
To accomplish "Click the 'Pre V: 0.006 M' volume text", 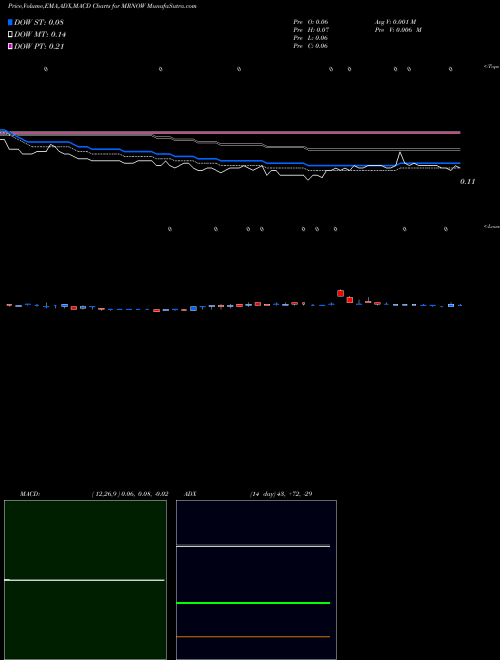I will tap(398, 30).
